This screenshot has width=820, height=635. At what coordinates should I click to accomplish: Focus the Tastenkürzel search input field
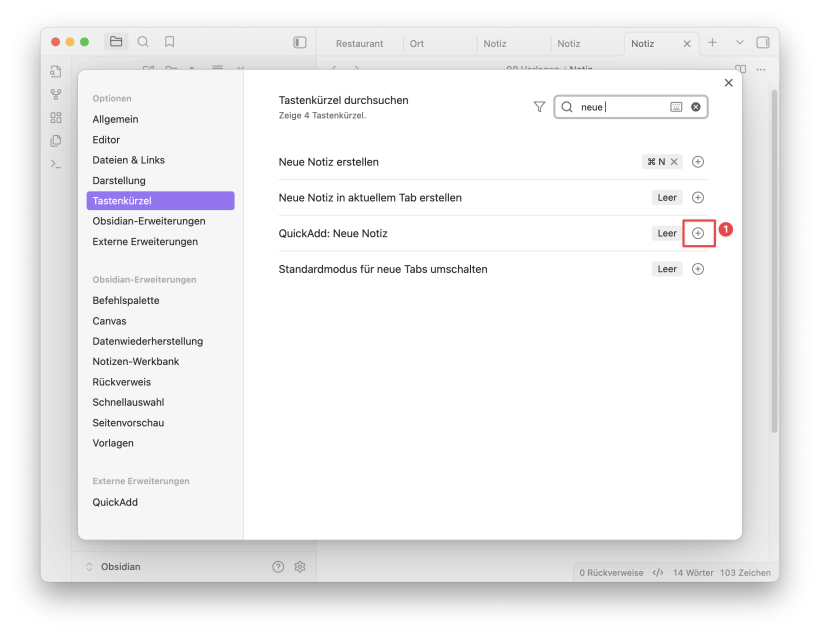click(x=620, y=107)
